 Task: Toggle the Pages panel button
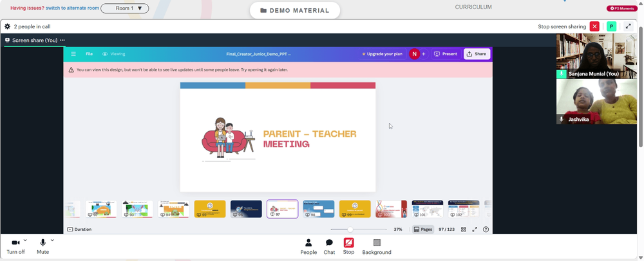click(422, 230)
